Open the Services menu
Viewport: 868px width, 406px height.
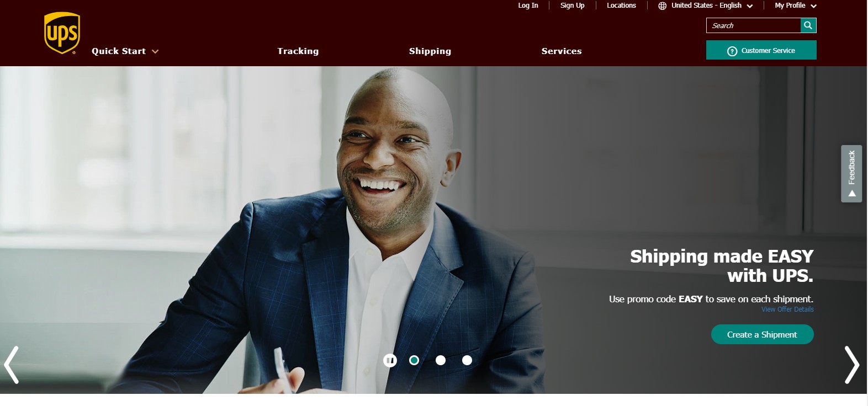(x=562, y=51)
